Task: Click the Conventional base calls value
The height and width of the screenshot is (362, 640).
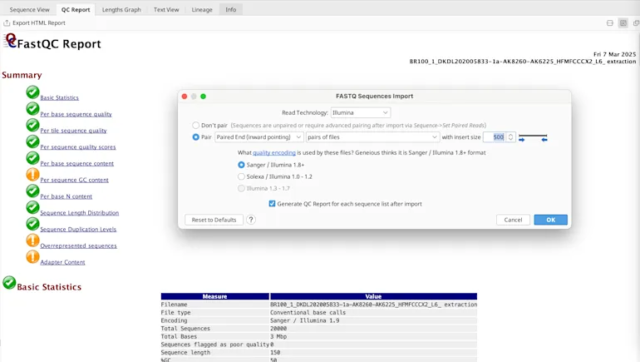Action: coord(308,313)
